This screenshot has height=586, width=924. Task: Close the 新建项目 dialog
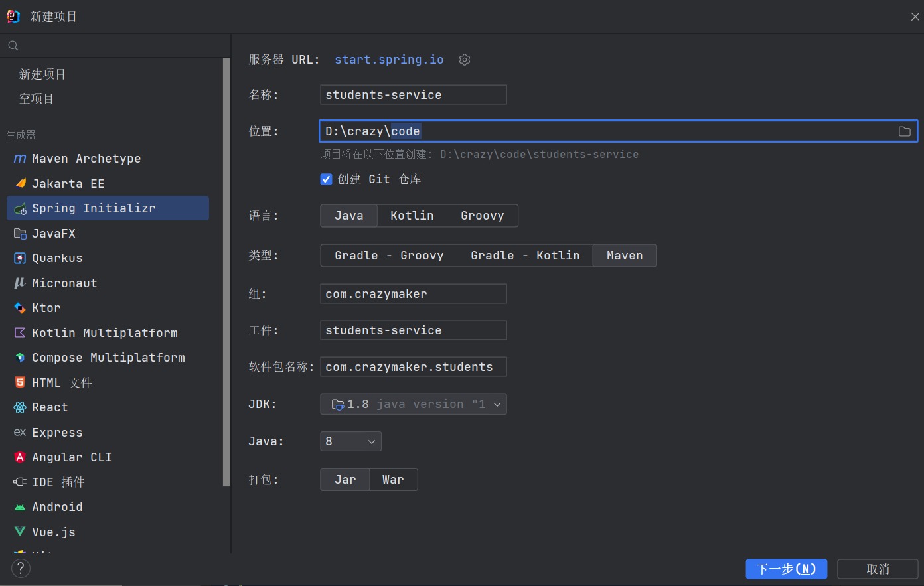(915, 17)
